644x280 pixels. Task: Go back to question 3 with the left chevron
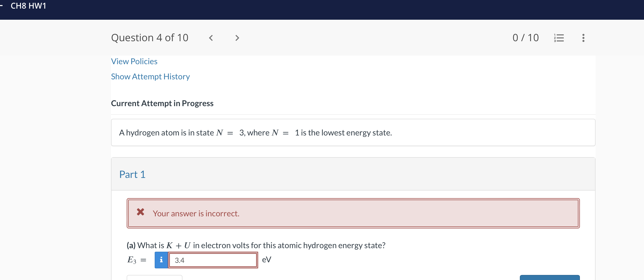click(211, 37)
